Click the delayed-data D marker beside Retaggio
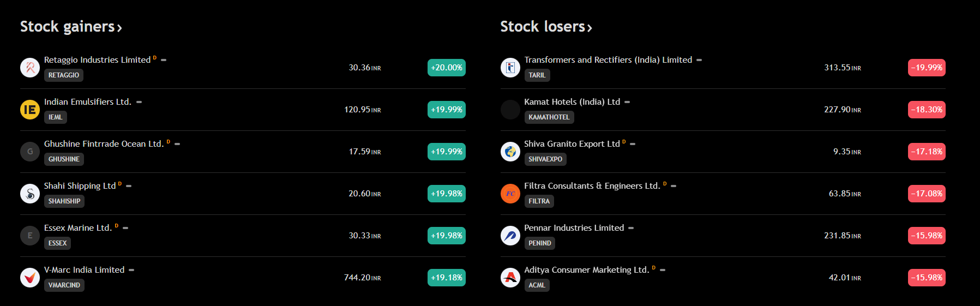Viewport: 980px width, 306px height. click(x=155, y=58)
